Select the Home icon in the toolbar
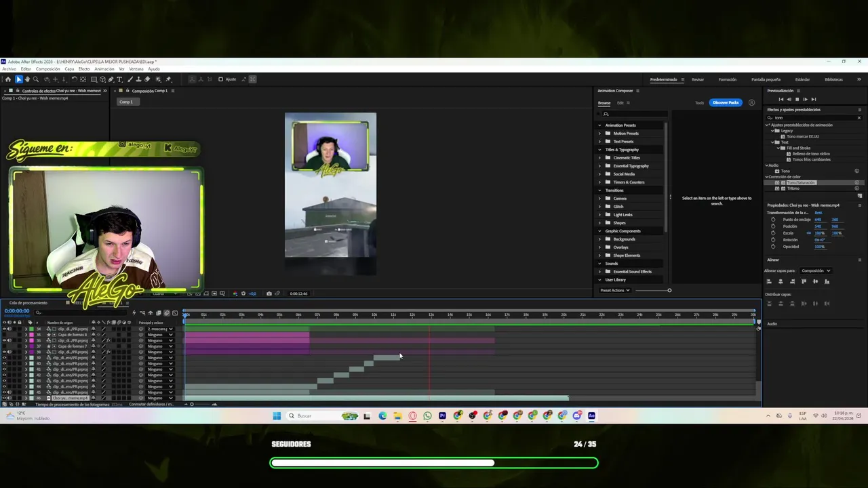 tap(8, 79)
